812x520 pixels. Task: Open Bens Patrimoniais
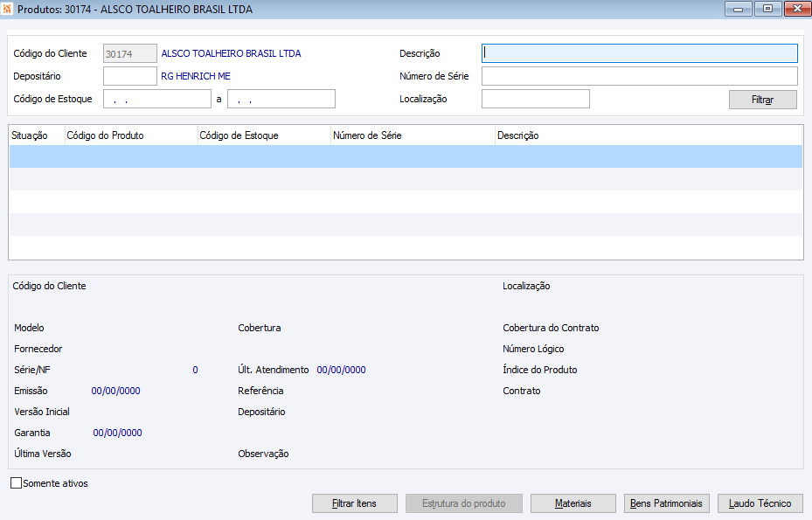pyautogui.click(x=666, y=503)
